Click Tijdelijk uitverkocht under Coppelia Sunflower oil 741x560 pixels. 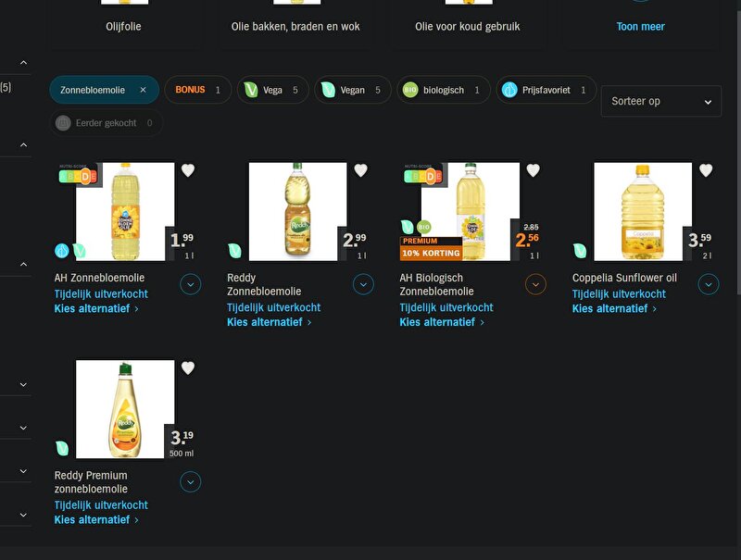[619, 293]
